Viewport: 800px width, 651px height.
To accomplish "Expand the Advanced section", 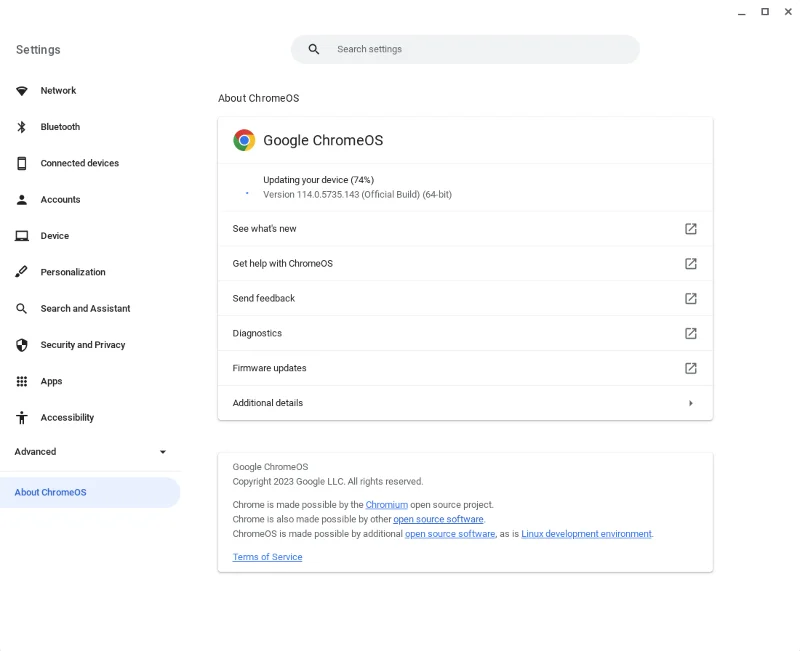I will pos(90,451).
